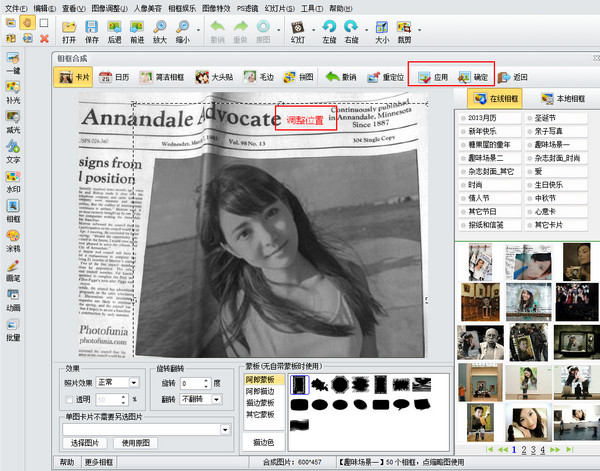The image size is (600, 471).
Task: Switch to the 本地相框 tab
Action: click(x=563, y=99)
